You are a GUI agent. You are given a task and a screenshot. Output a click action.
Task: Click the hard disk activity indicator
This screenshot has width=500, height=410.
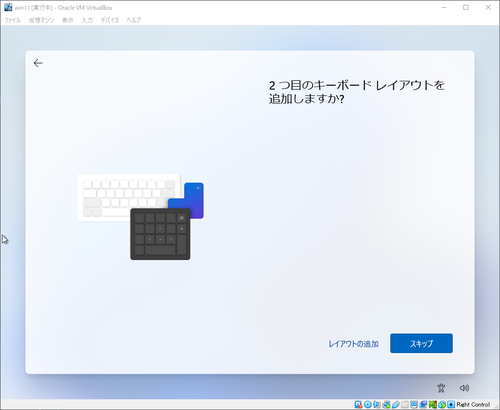[x=358, y=405]
